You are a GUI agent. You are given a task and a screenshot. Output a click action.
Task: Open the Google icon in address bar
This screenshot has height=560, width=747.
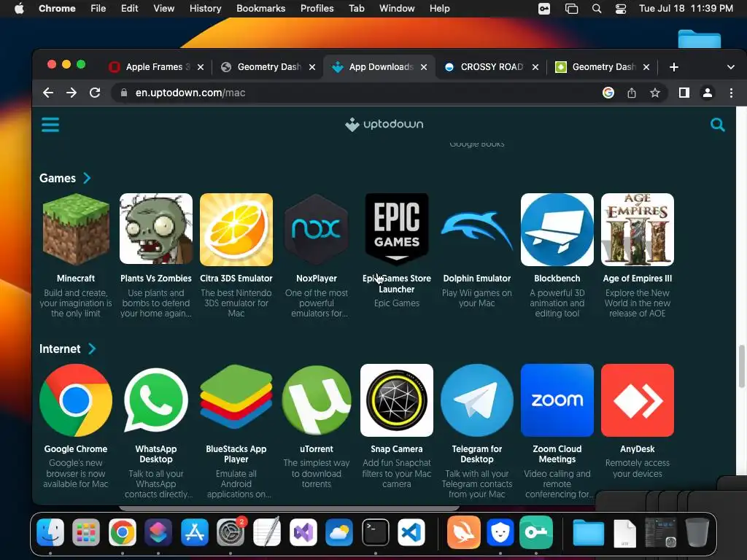click(608, 93)
